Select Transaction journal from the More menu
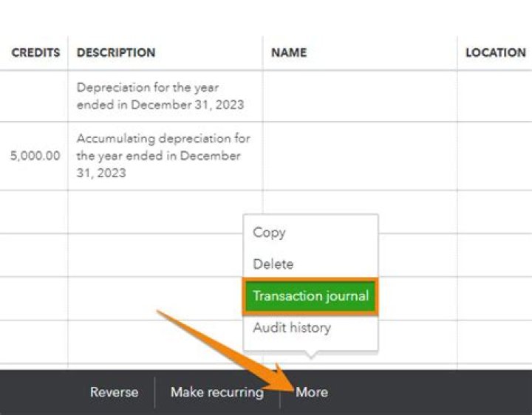The image size is (532, 415). coord(310,296)
